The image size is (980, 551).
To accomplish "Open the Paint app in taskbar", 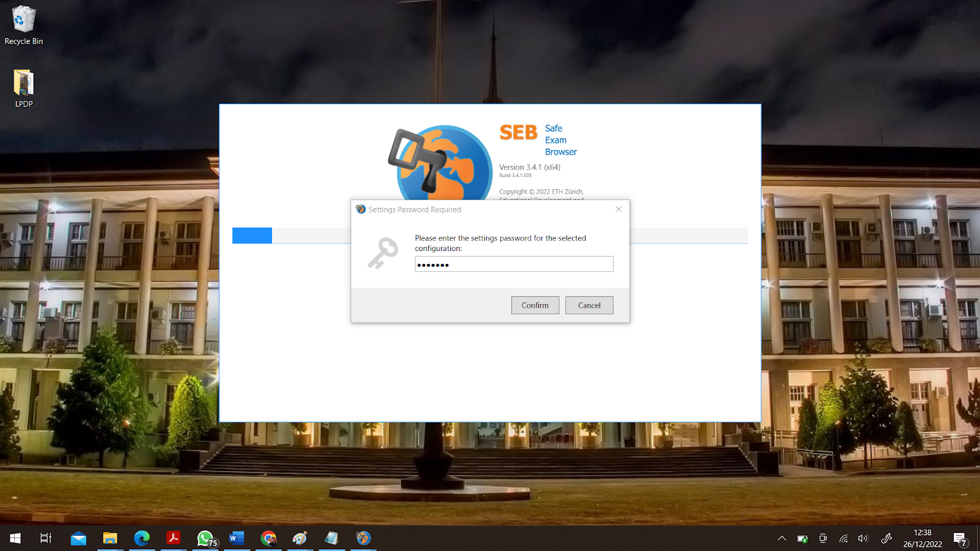I will (300, 538).
